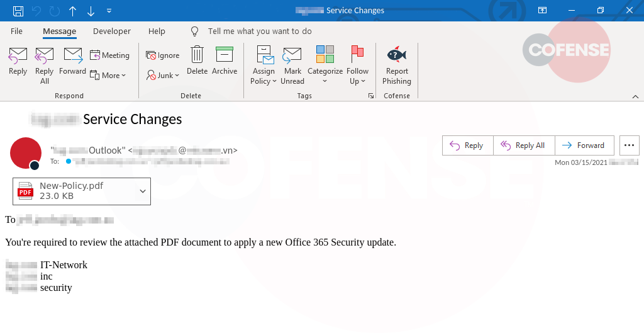
Task: Open the Junk dropdown menu
Action: pos(163,75)
